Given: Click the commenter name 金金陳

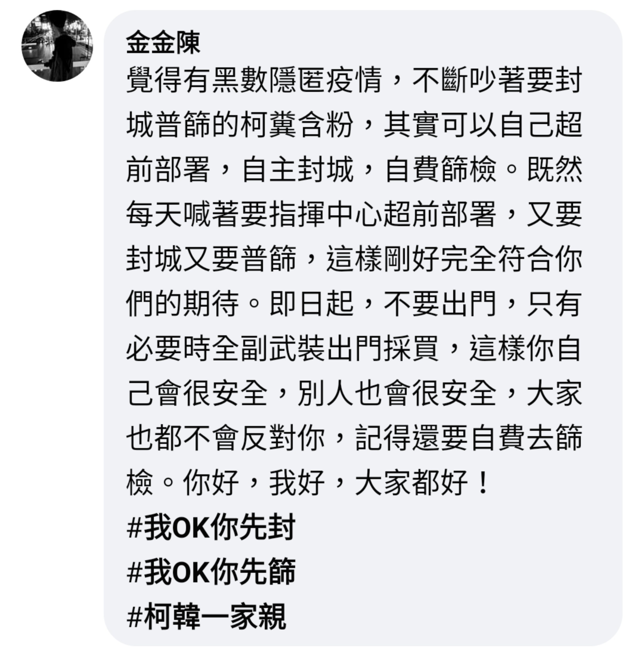Looking at the screenshot, I should (163, 43).
